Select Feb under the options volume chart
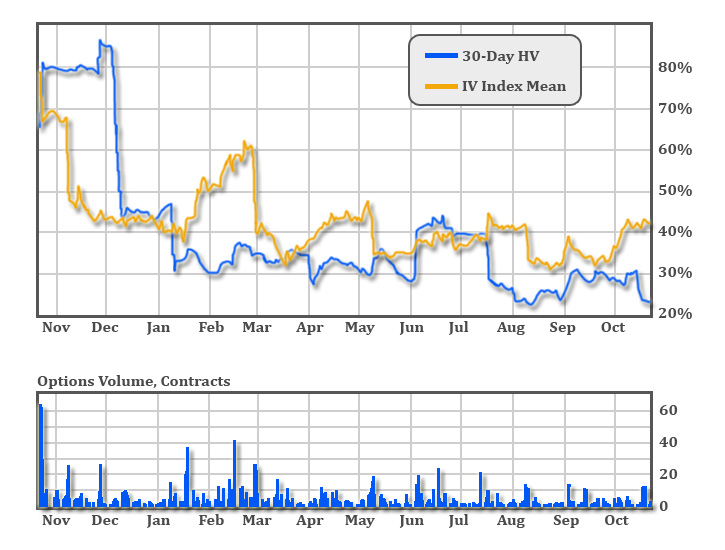The image size is (725, 550). coord(211,521)
